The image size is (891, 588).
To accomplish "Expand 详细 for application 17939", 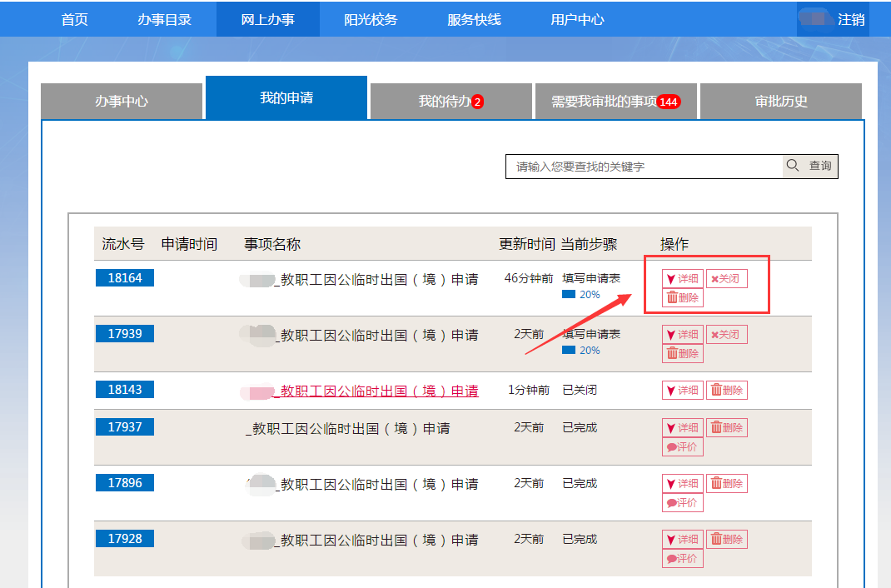I will (683, 335).
